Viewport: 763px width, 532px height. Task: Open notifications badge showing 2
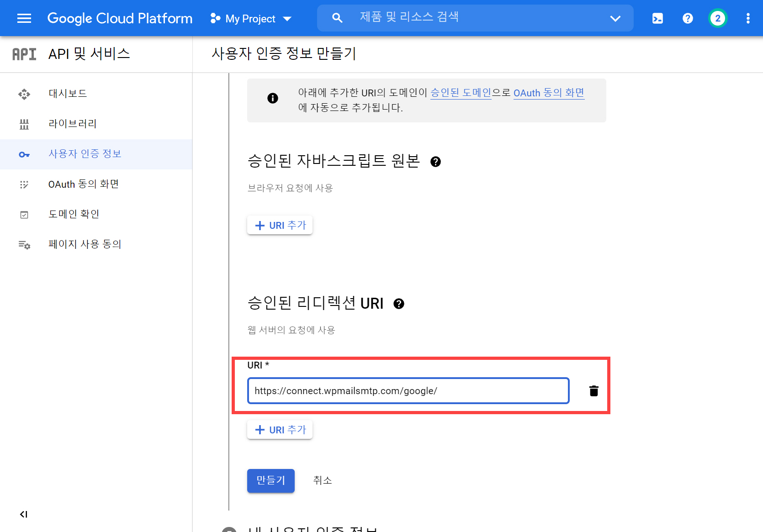[x=718, y=18]
